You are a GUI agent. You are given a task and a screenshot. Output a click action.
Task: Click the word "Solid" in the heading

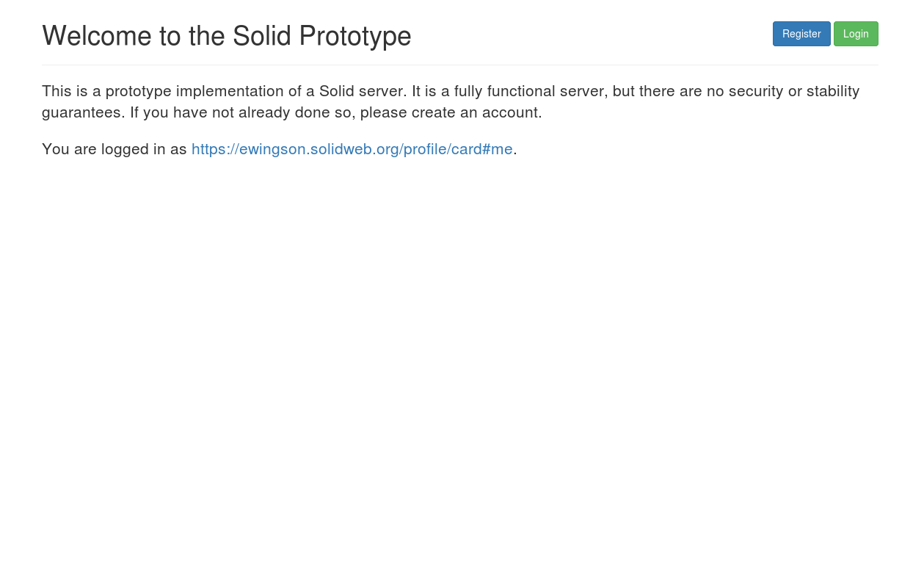(x=262, y=36)
